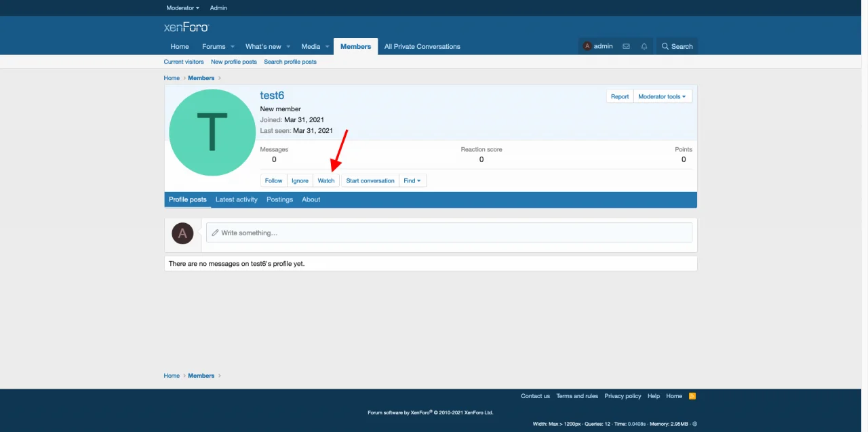Expand the Moderator tools dropdown

pos(662,97)
